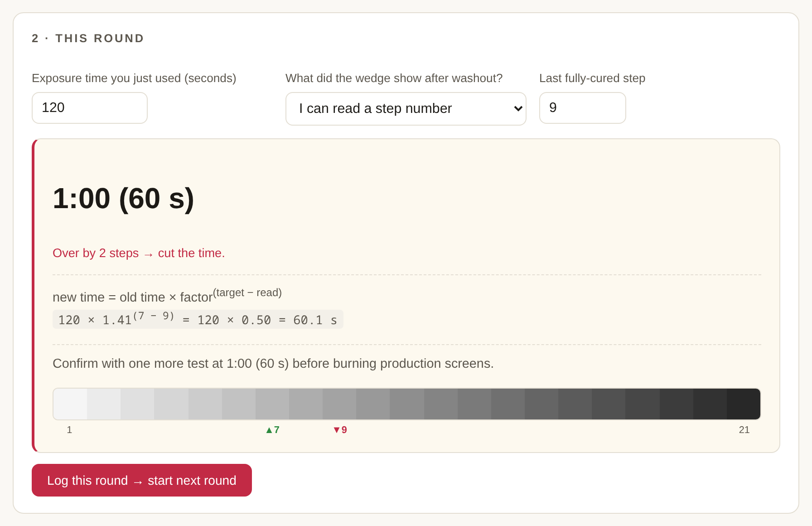812x526 pixels.
Task: Click 'Over by 2 steps → cut the time.'
Action: tap(139, 253)
